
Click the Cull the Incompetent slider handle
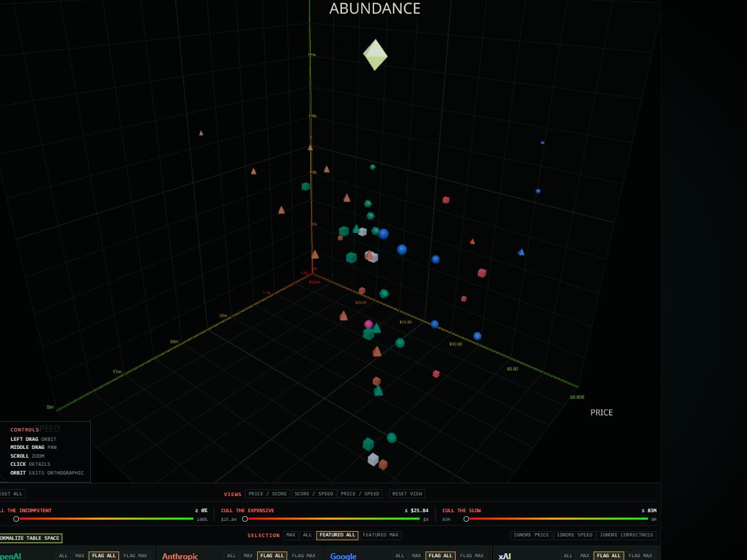pos(16,519)
